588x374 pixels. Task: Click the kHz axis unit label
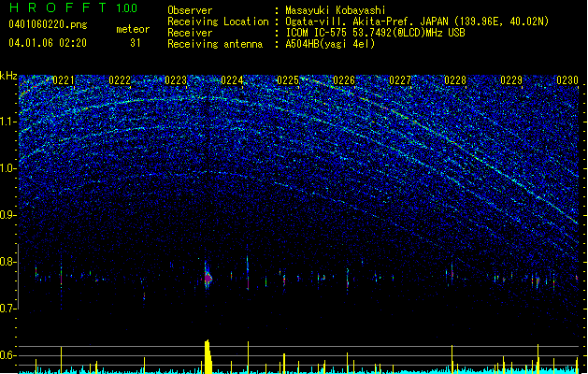8,76
